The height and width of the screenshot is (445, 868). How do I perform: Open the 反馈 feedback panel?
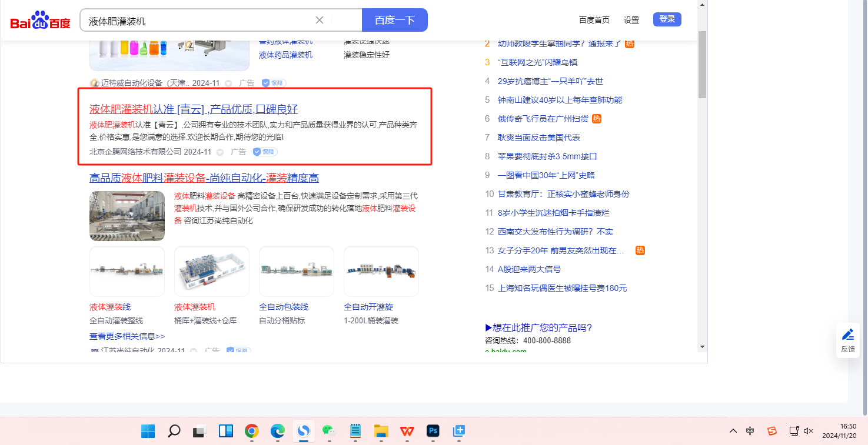point(848,340)
